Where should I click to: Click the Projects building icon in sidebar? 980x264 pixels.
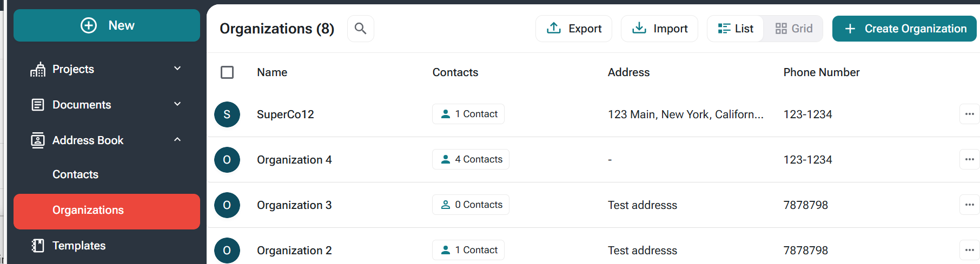(x=38, y=69)
